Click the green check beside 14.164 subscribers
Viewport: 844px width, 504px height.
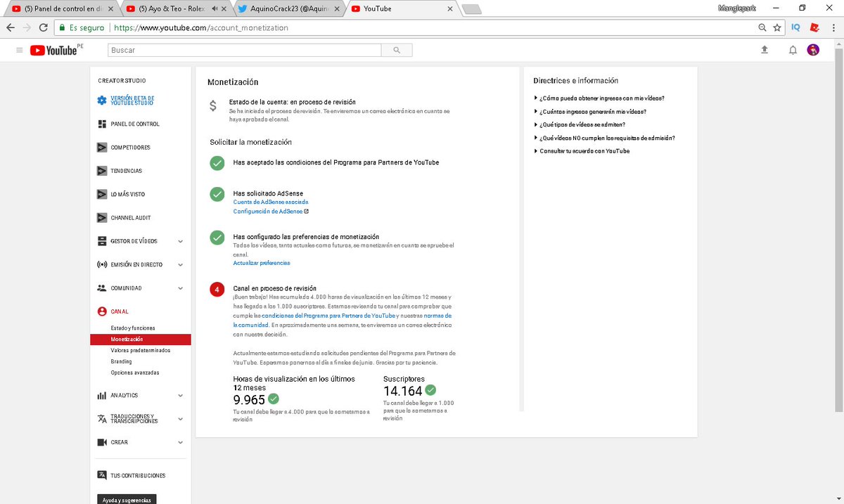pos(430,390)
